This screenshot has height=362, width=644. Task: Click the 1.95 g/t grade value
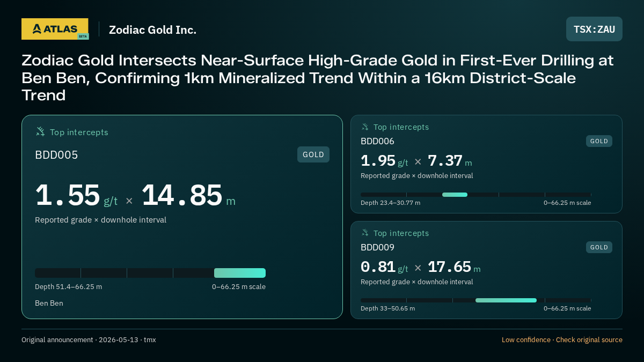[x=384, y=161]
